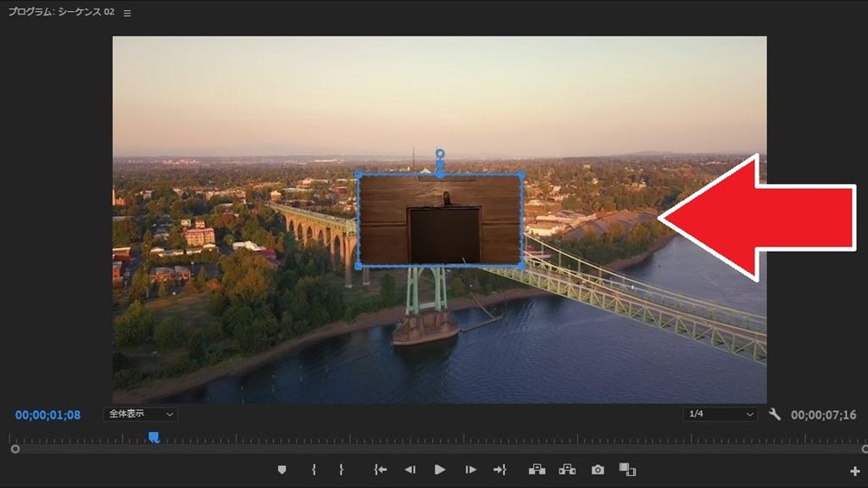
Task: Click the Lift button icon
Action: point(537,469)
